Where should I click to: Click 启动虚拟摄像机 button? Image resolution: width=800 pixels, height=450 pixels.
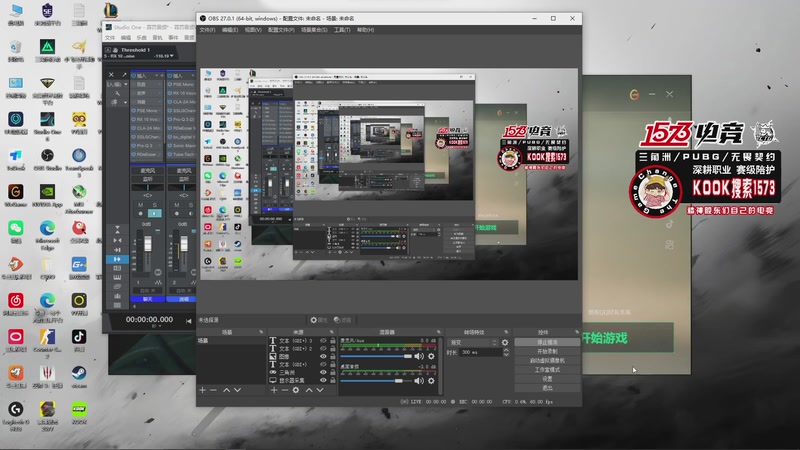(x=547, y=361)
